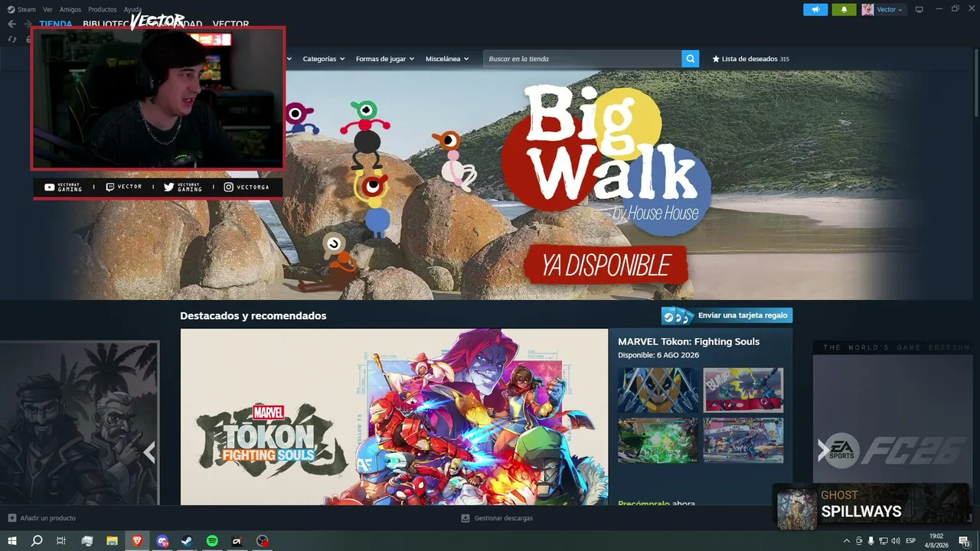Click Enviar una tarjeta regalo button

tap(727, 315)
